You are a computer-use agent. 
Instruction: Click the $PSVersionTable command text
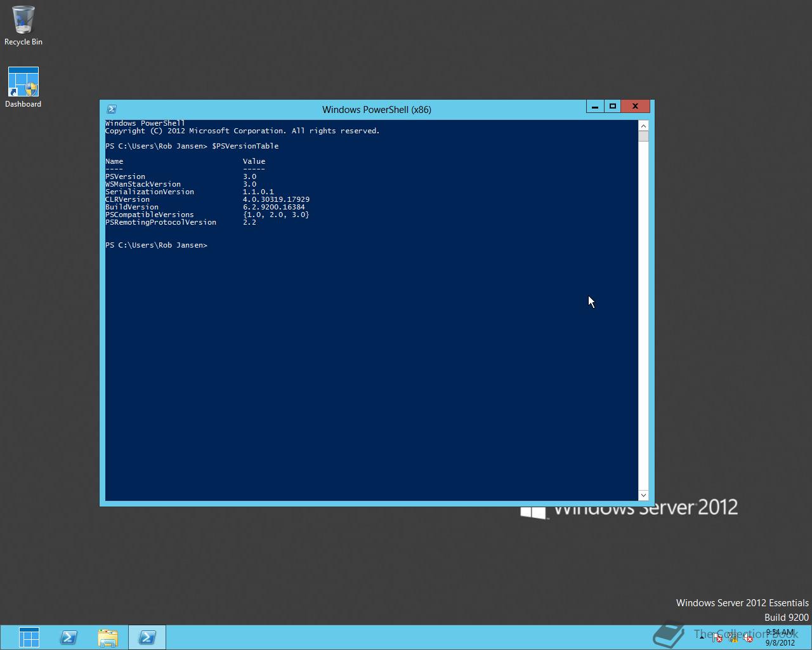245,146
